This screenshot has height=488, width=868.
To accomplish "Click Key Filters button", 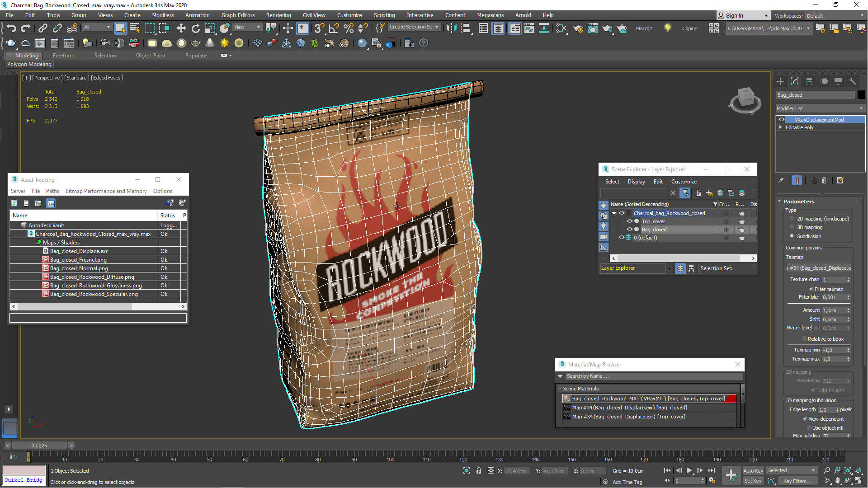I will [x=797, y=481].
